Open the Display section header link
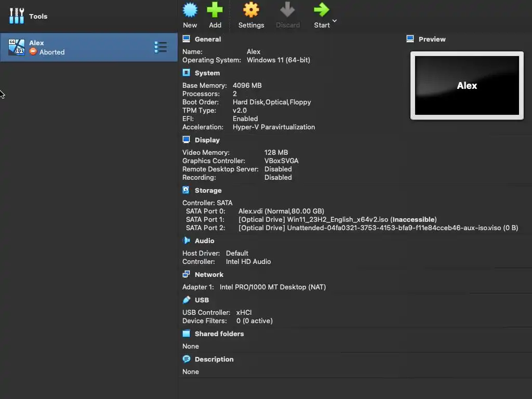This screenshot has height=399, width=532. pos(207,140)
